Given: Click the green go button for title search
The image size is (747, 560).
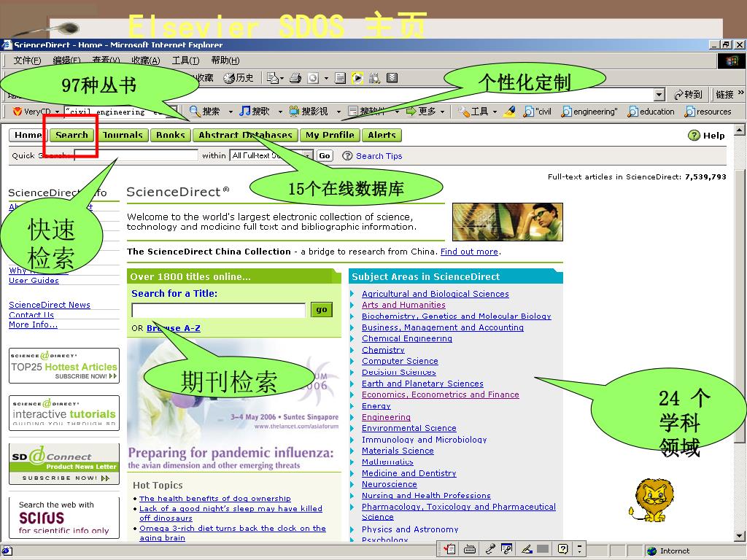Looking at the screenshot, I should (x=322, y=309).
